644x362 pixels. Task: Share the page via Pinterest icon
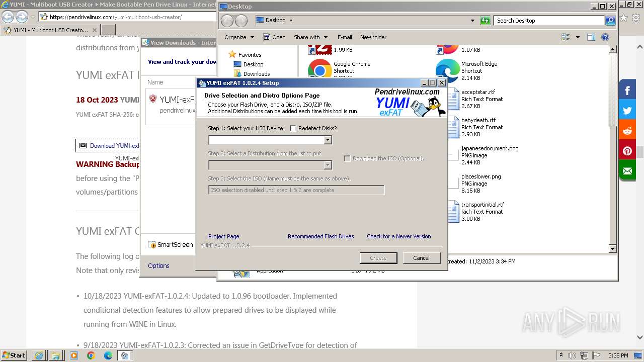click(x=627, y=151)
